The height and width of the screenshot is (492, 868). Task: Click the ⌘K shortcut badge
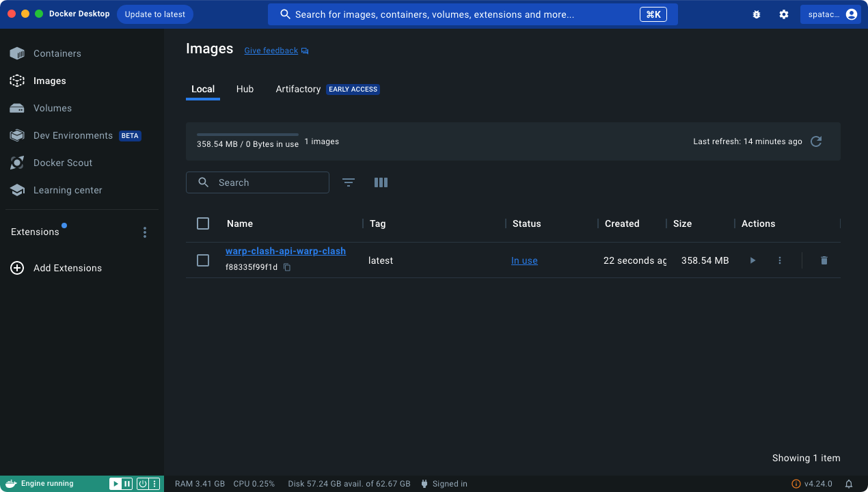coord(653,14)
